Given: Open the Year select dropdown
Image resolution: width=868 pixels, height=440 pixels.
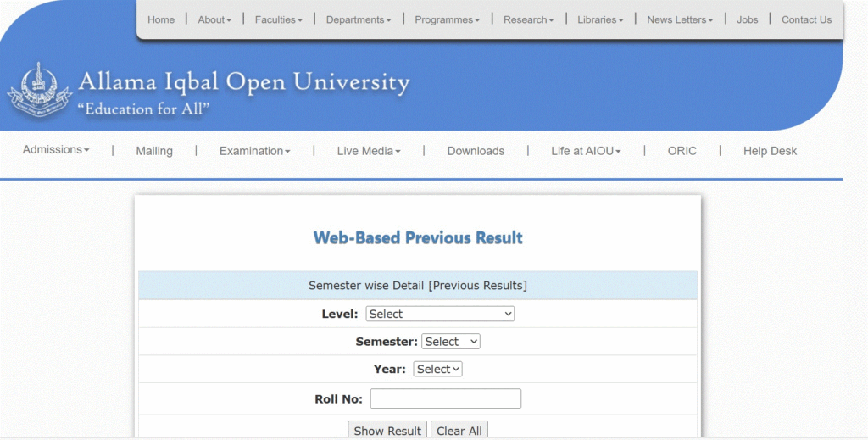Looking at the screenshot, I should click(x=437, y=369).
